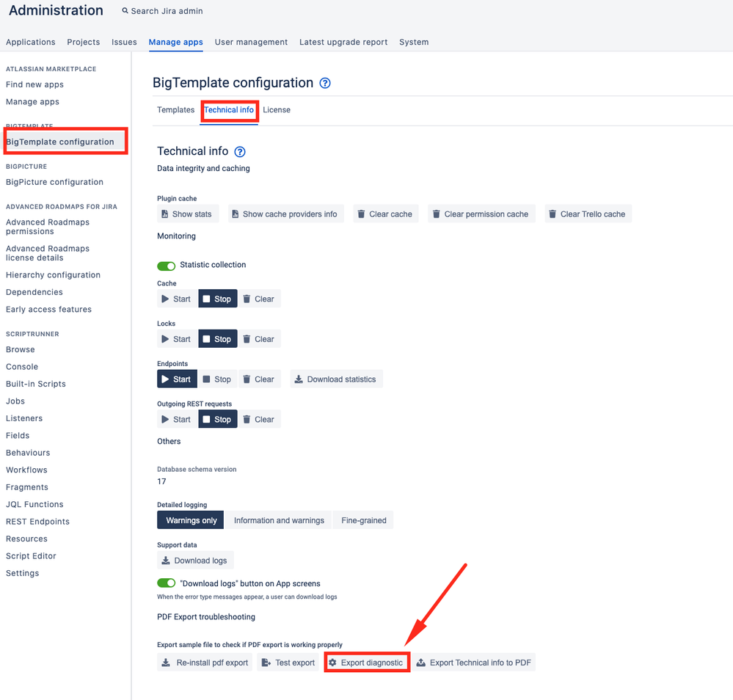This screenshot has width=733, height=700.
Task: Open ScriptRunner Browse
Action: pyautogui.click(x=20, y=350)
